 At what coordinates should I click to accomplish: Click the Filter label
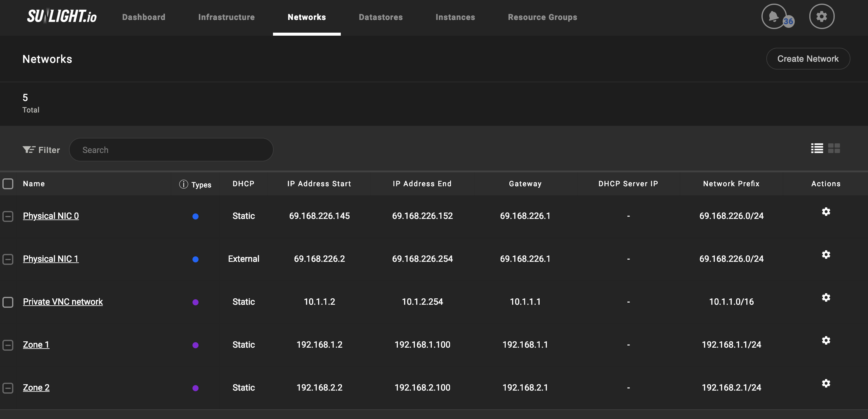coord(49,150)
